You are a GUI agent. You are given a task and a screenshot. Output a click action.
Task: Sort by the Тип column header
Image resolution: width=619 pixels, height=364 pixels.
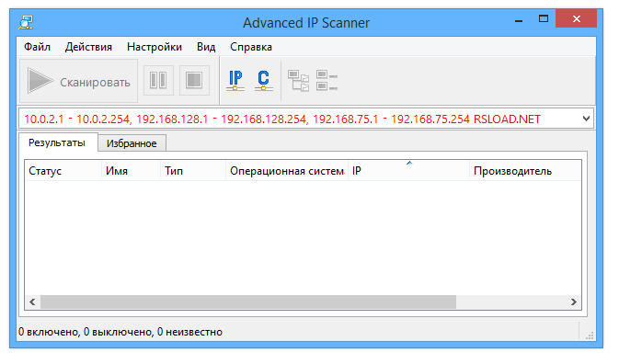193,171
